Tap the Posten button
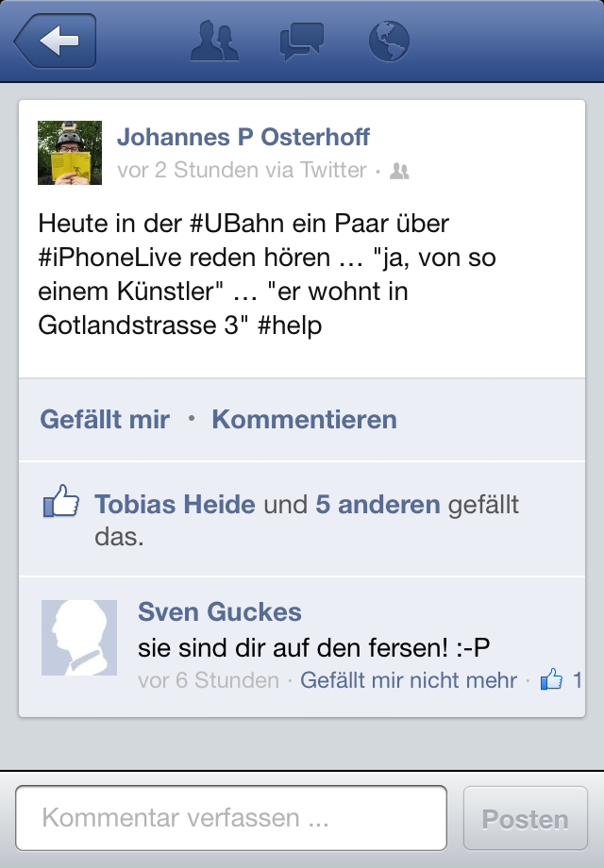 pos(525,818)
